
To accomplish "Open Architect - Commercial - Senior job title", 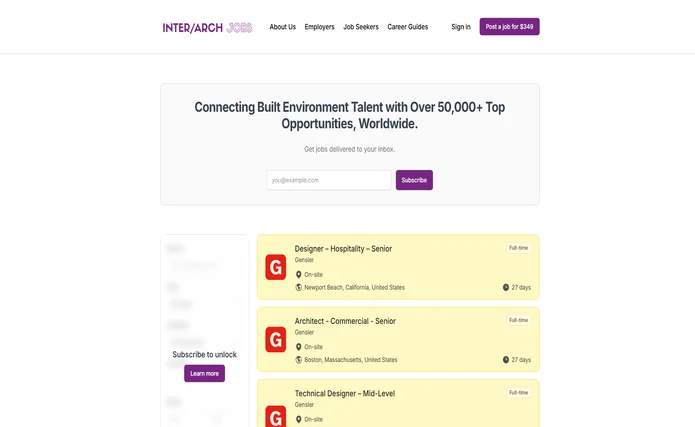I will pyautogui.click(x=345, y=321).
